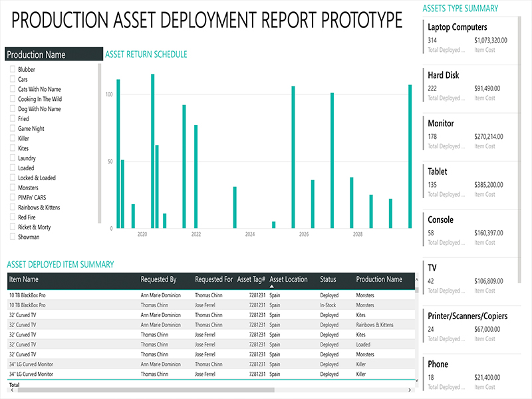
Task: Tick the Blubber production checkbox
Action: point(13,69)
